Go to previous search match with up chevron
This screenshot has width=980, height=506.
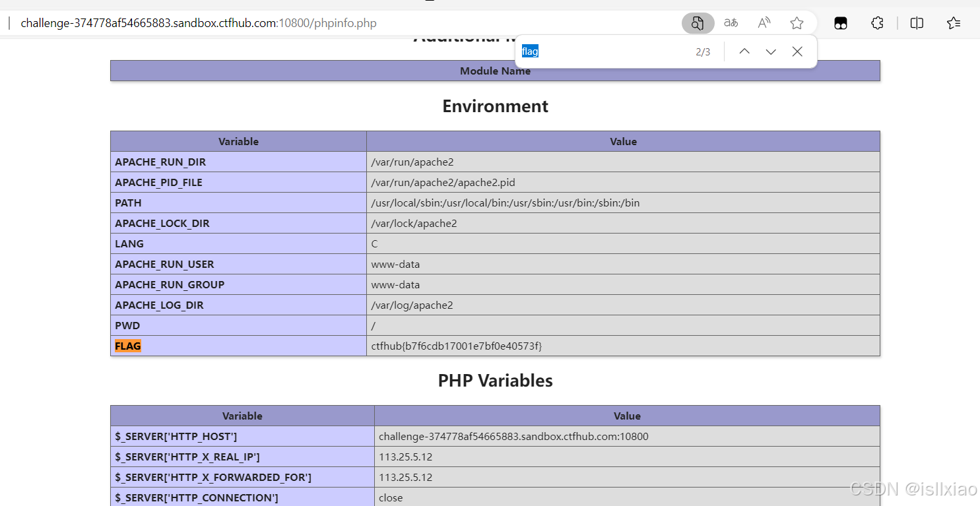(x=744, y=51)
